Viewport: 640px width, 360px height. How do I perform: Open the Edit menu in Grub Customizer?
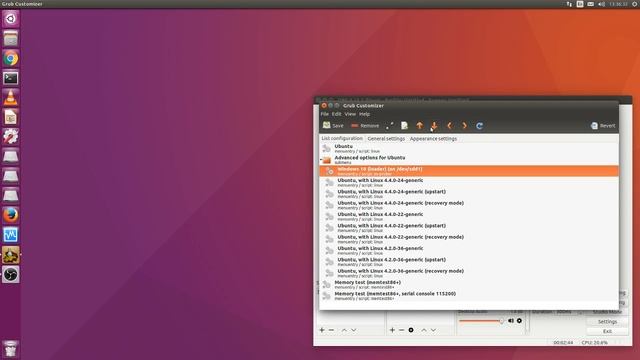(336, 114)
